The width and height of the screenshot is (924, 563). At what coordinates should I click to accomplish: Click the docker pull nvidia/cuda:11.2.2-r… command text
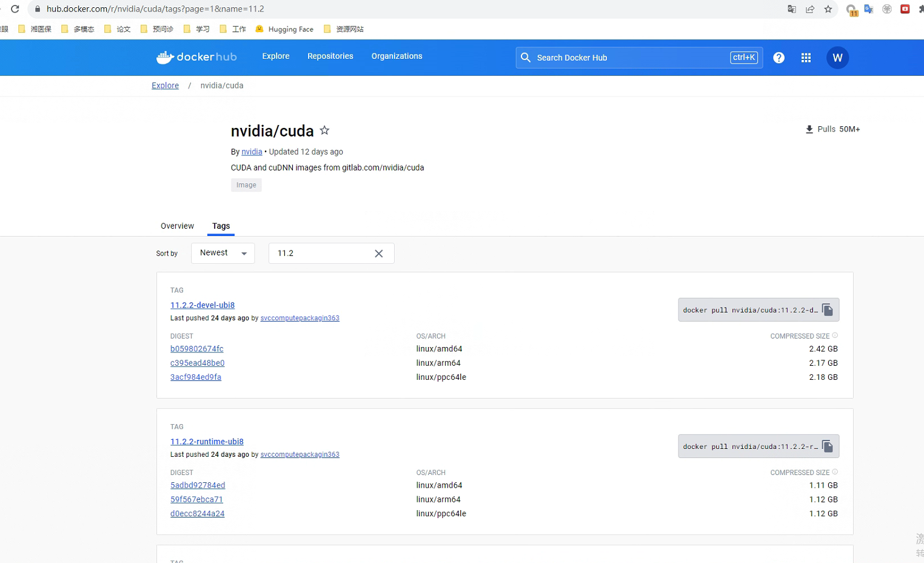[750, 447]
